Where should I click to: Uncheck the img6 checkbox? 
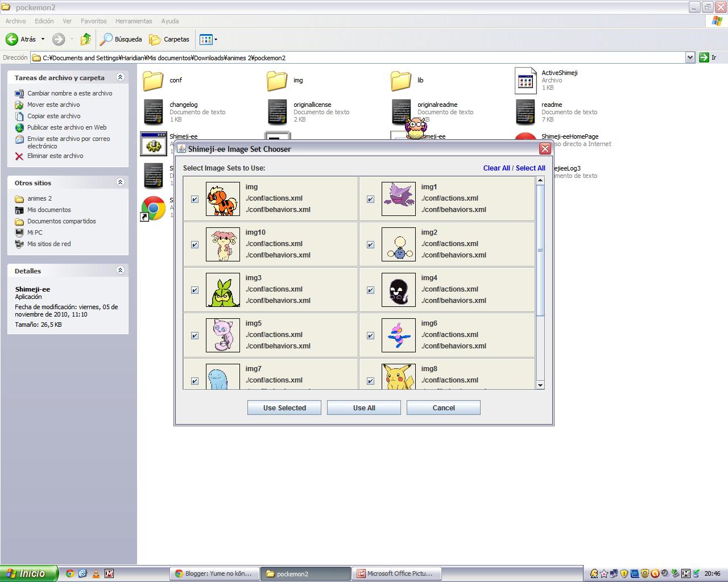pos(370,335)
